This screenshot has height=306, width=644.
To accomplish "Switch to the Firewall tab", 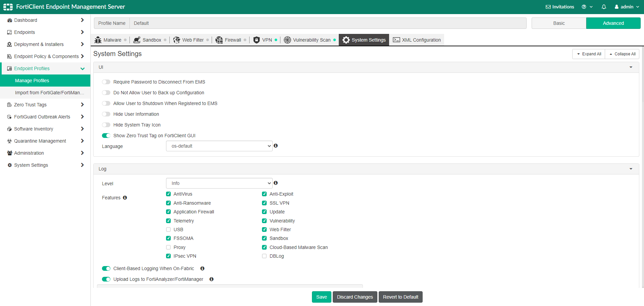I will 230,40.
